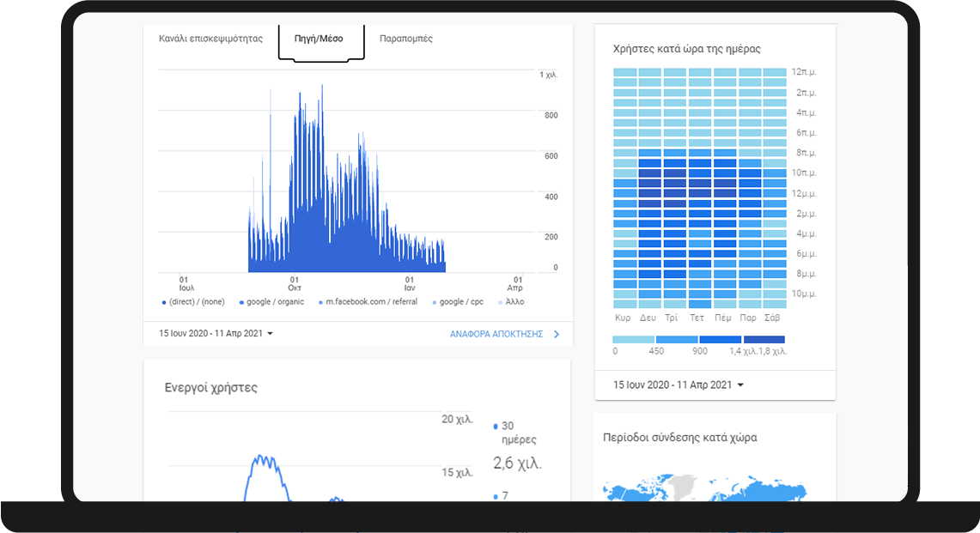Click the second heatmap legend swatch above 450
The image size is (980, 533).
click(x=677, y=339)
